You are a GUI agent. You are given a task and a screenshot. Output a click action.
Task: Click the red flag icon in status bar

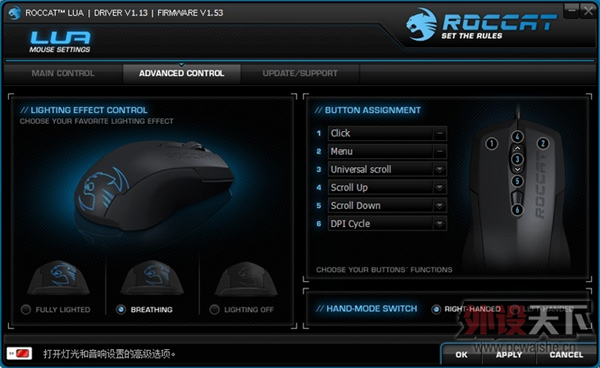coord(20,353)
